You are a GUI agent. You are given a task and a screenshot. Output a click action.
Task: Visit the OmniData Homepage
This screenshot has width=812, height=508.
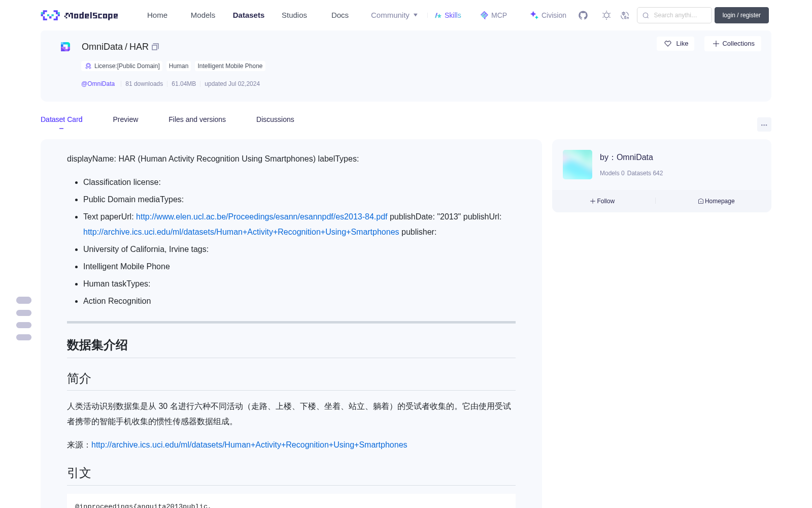tap(716, 201)
